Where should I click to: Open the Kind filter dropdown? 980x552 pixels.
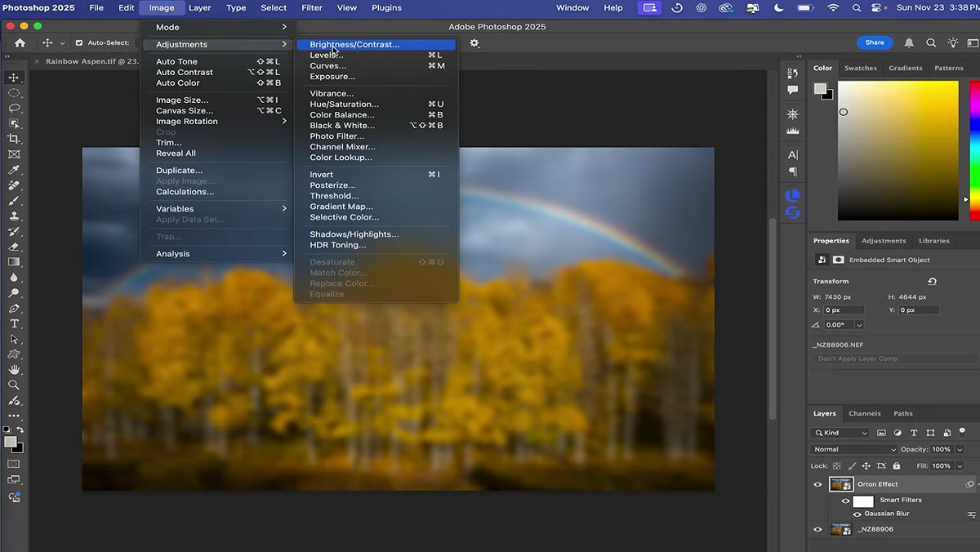click(840, 433)
